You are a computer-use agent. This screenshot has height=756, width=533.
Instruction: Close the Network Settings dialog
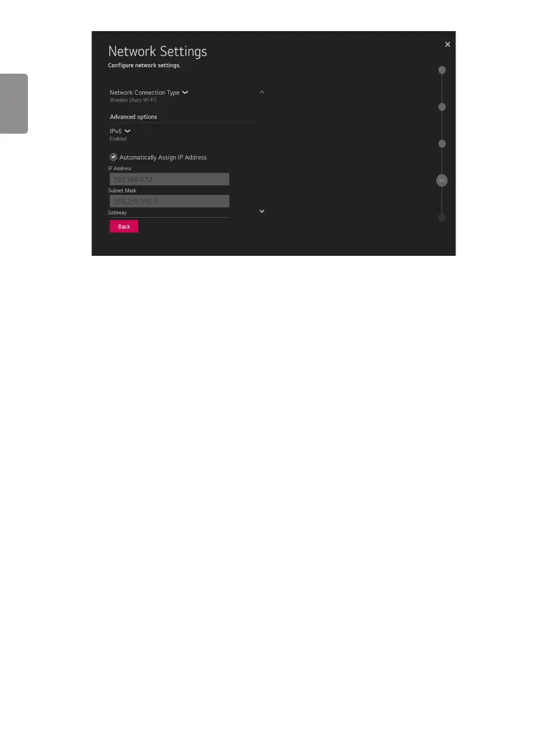[x=447, y=44]
